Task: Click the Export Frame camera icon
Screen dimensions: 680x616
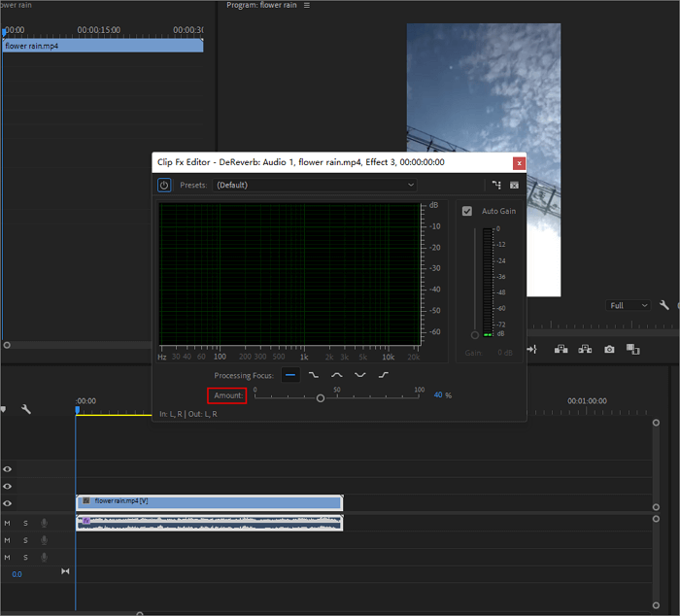Action: (x=609, y=349)
